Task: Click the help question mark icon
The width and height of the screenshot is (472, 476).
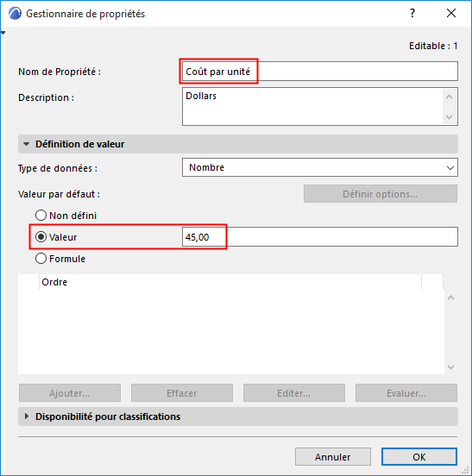Action: point(412,13)
